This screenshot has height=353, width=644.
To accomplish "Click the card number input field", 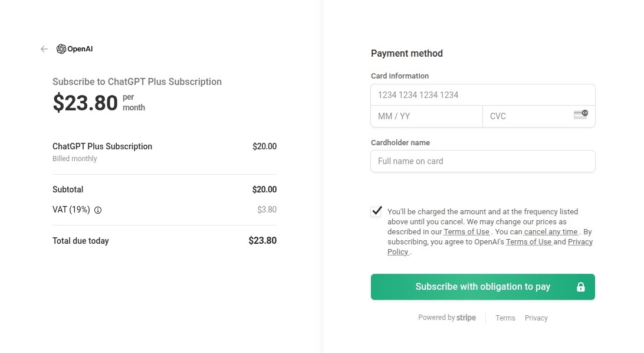I will (x=482, y=94).
